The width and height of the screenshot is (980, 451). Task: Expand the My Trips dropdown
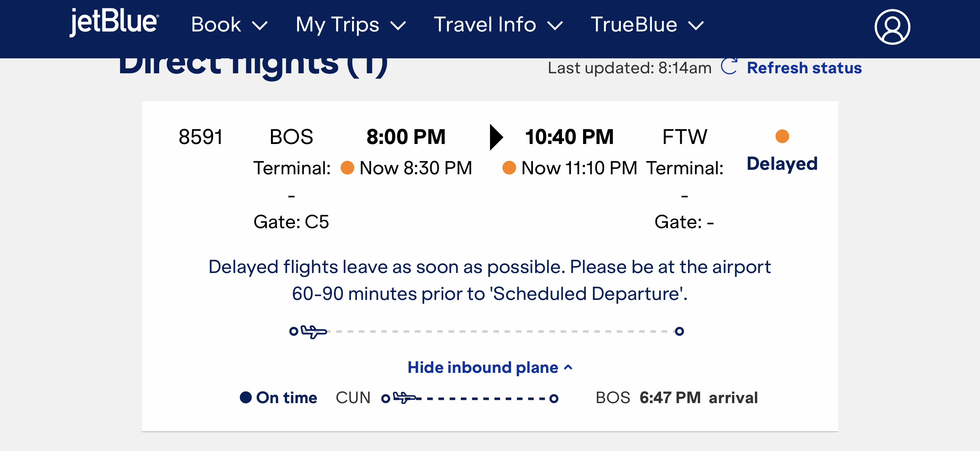click(350, 25)
